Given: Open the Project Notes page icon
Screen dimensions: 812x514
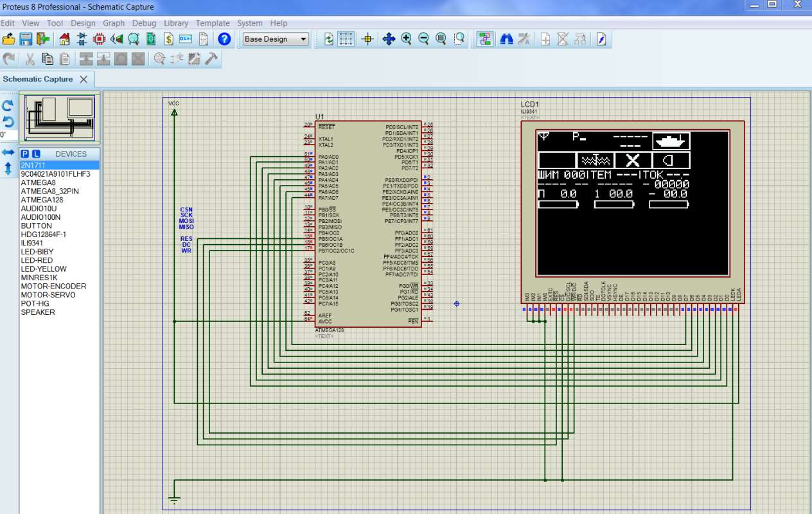Looking at the screenshot, I should [203, 39].
